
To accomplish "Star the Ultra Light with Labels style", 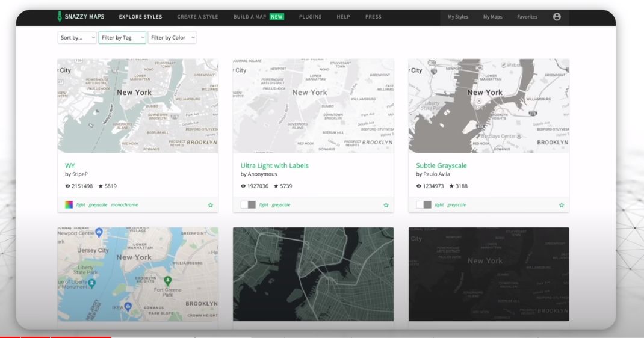I will (386, 205).
